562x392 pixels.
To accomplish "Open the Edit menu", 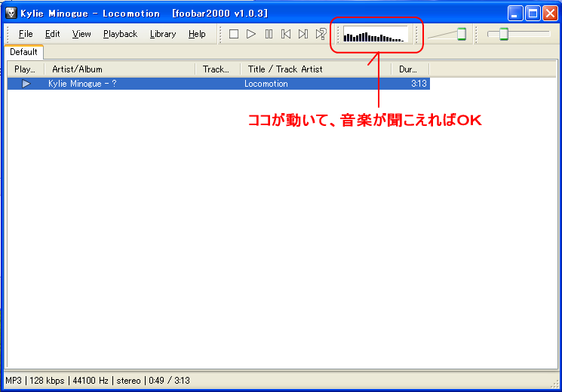I will pyautogui.click(x=52, y=34).
